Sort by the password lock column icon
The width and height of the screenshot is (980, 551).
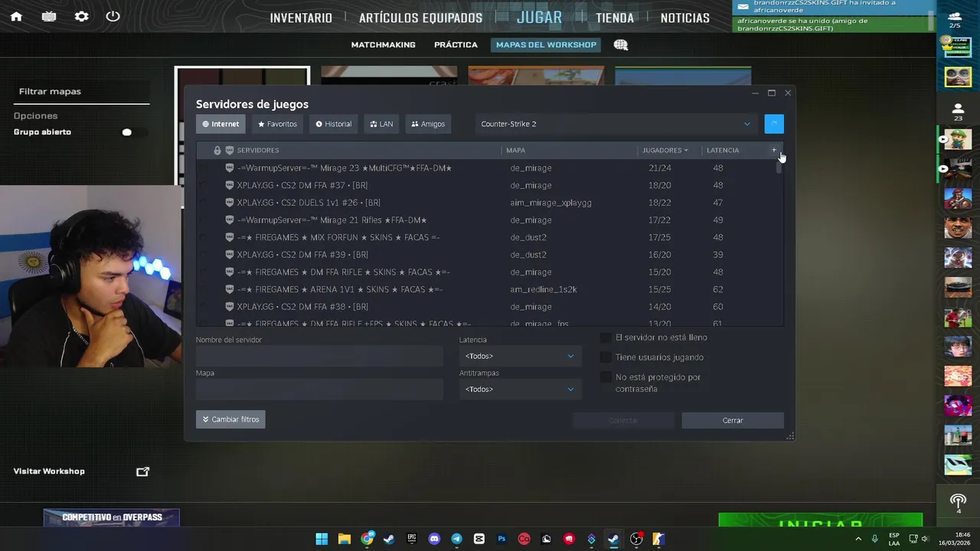(x=217, y=150)
